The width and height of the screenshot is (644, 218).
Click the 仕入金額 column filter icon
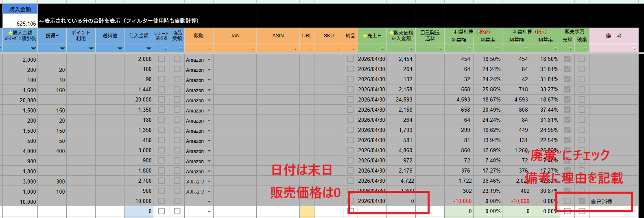[149, 48]
